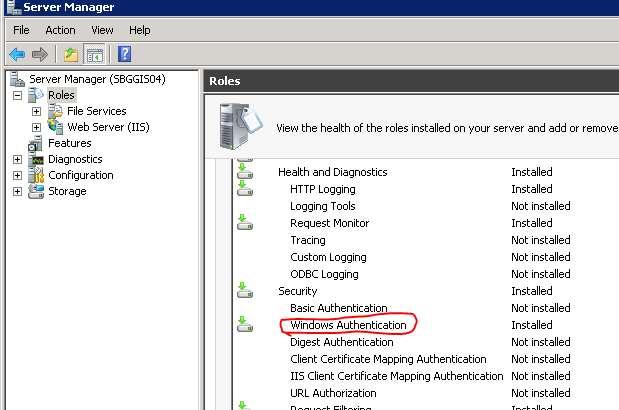The width and height of the screenshot is (619, 410).
Task: Click the Security row label
Action: click(x=298, y=291)
